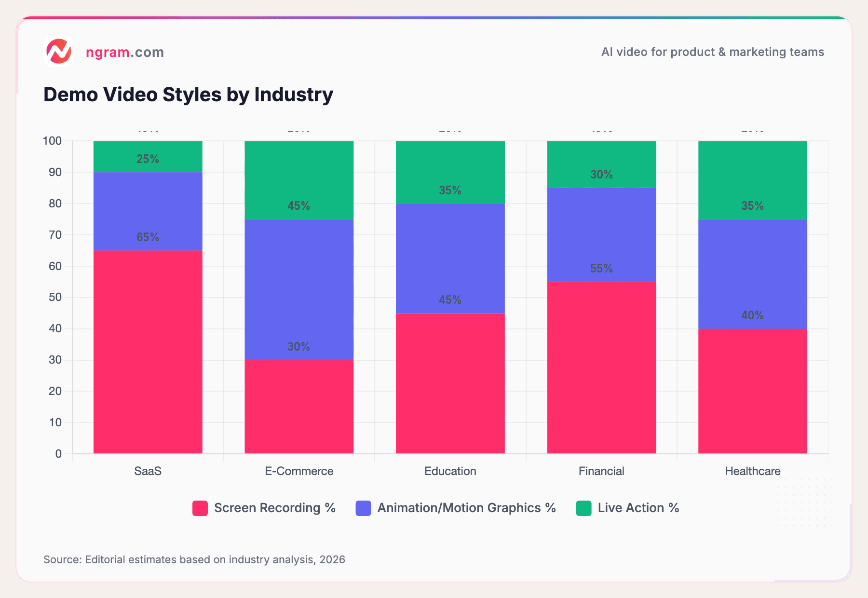Screen dimensions: 868x598
Task: Click the SaaS screen recording bar segment
Action: point(148,352)
